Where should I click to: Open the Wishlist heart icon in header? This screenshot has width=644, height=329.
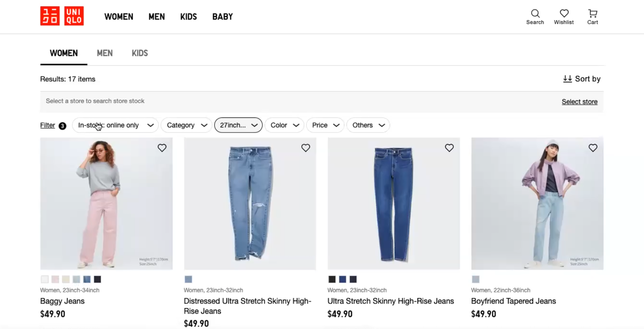(564, 14)
